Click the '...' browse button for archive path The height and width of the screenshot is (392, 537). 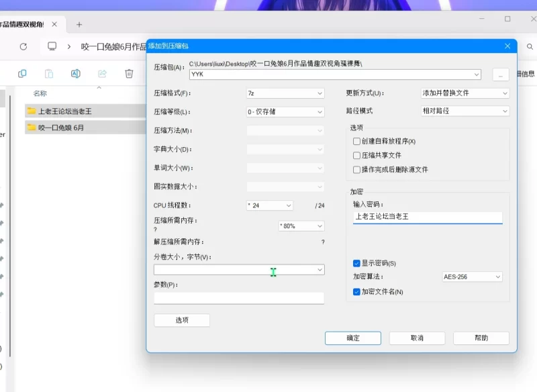(500, 75)
